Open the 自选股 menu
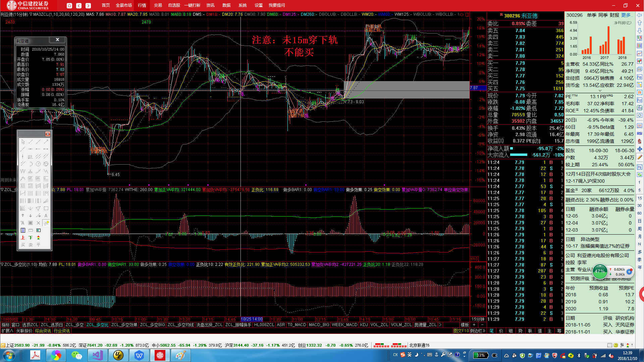644x362 pixels. tap(174, 5)
